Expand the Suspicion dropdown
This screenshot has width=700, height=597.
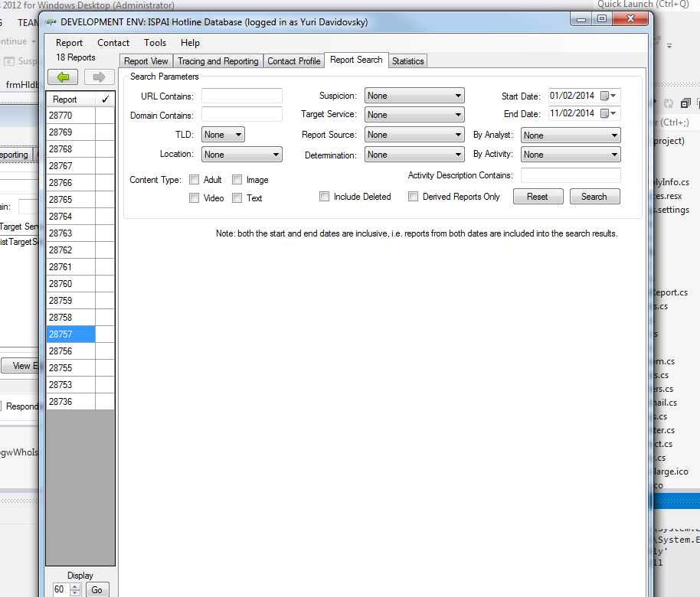click(x=414, y=96)
